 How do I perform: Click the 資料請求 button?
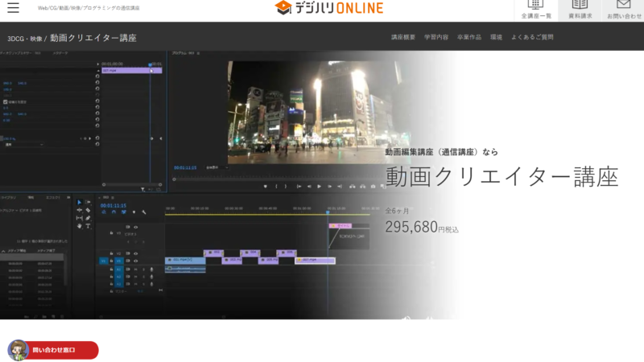[580, 10]
